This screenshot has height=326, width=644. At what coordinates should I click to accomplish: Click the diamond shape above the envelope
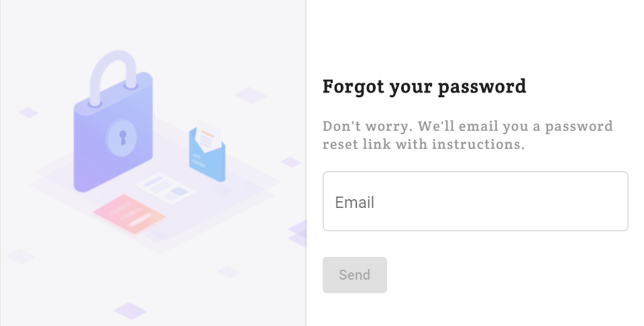[250, 95]
